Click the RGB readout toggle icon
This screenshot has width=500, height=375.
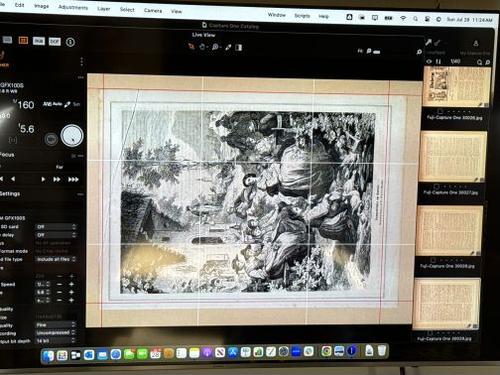pos(39,41)
